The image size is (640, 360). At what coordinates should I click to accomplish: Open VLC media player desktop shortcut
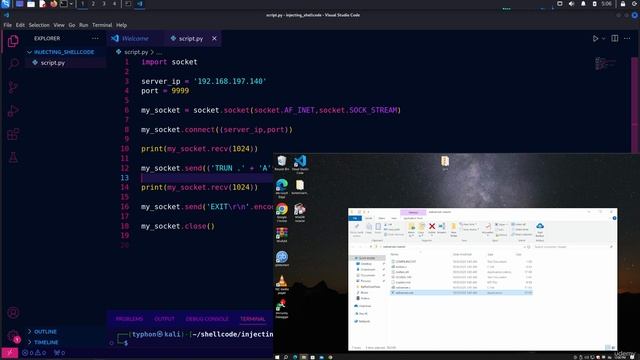tap(282, 284)
